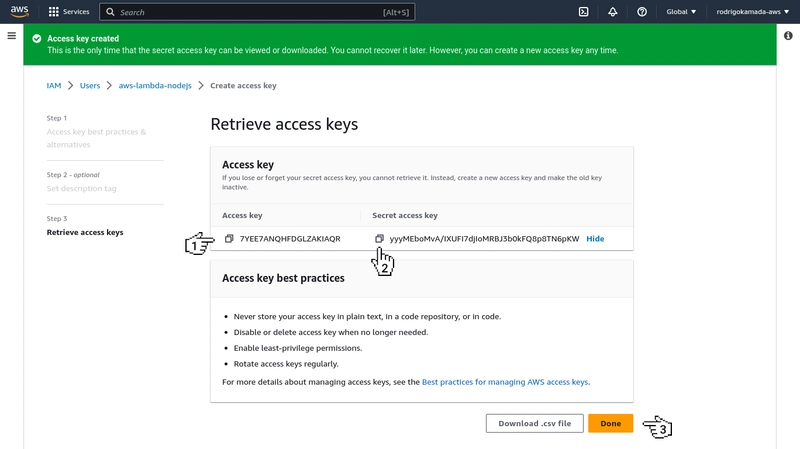Open the help question mark menu
Screen dimensions: 800x449
641,12
